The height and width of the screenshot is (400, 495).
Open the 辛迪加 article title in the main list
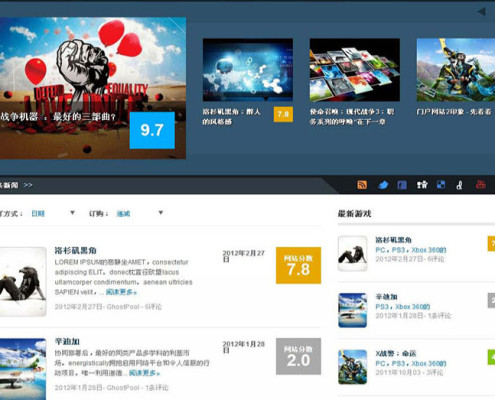pos(67,341)
